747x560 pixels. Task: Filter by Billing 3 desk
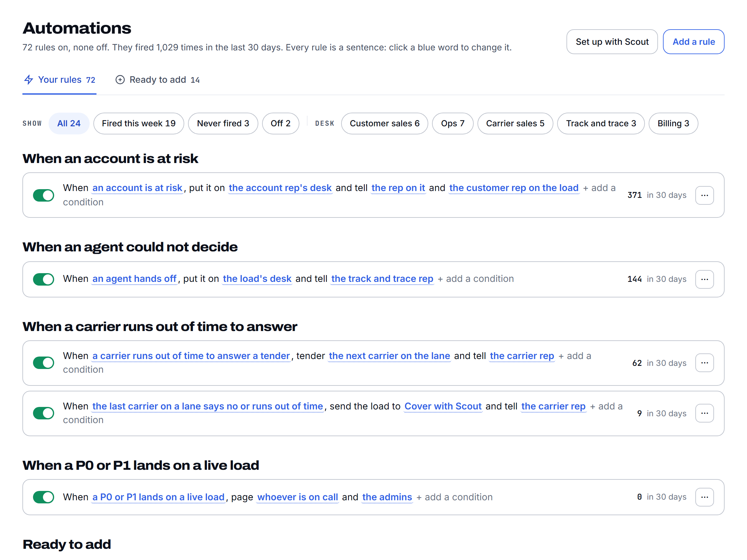[x=673, y=124]
